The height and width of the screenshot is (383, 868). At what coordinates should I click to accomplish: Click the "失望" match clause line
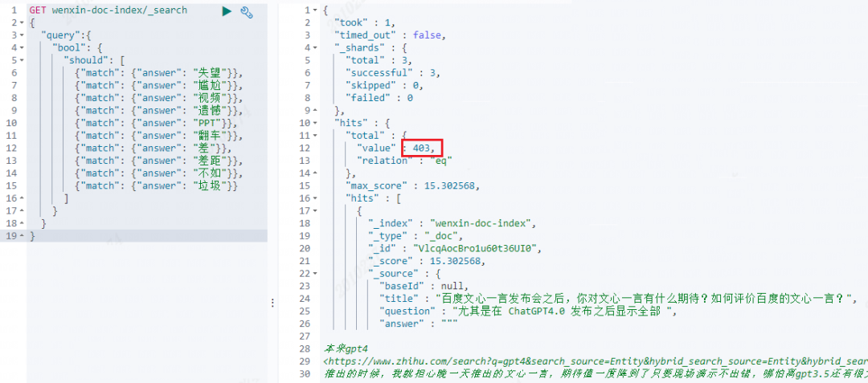pyautogui.click(x=159, y=73)
